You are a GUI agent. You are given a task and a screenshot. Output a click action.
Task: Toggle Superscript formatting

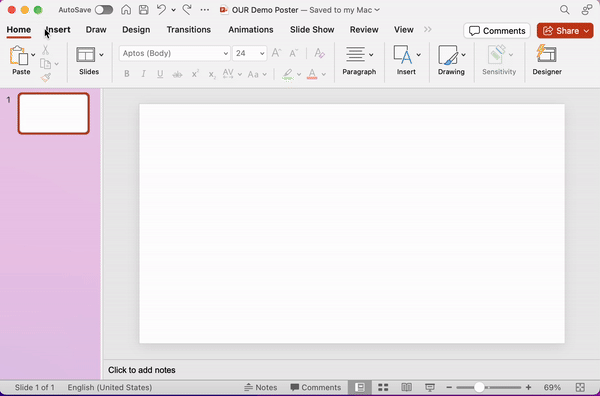pos(195,74)
